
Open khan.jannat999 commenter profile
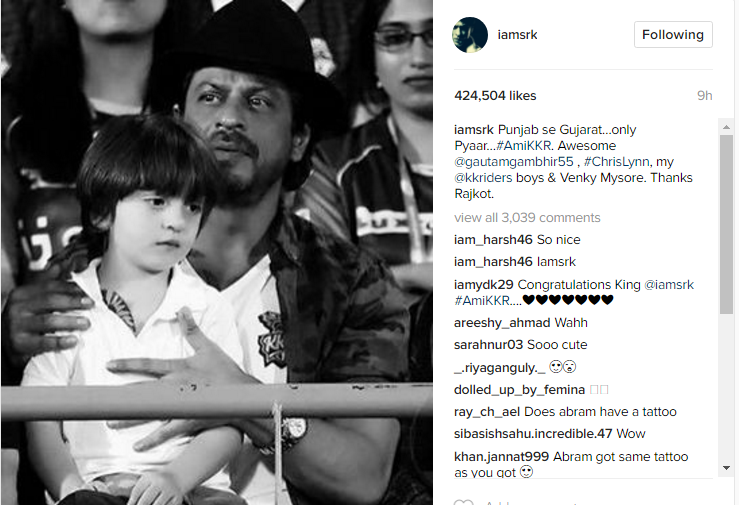pos(501,456)
